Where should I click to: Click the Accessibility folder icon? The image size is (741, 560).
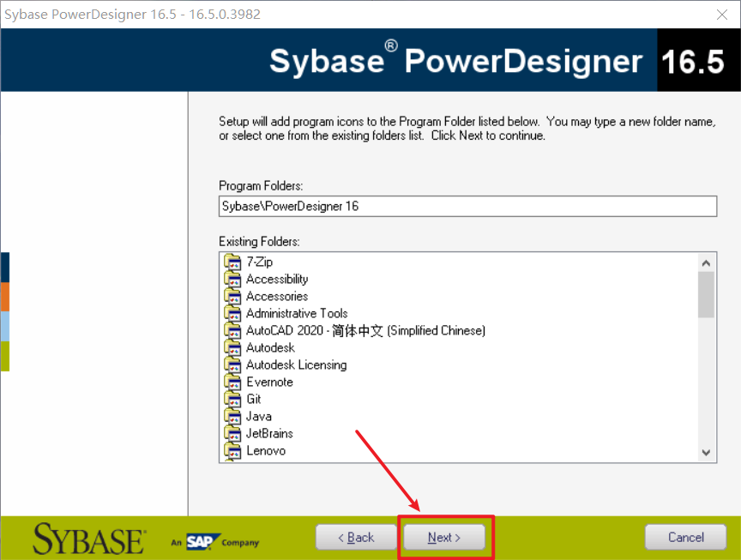(x=232, y=279)
